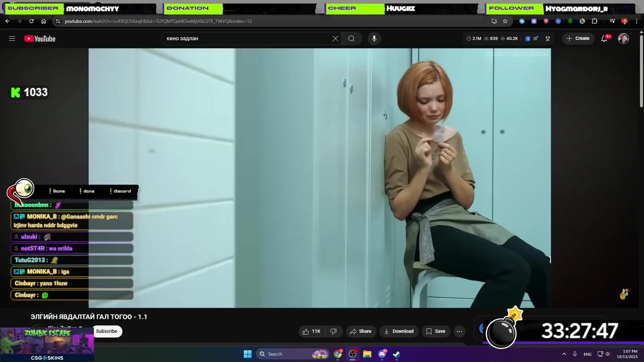Screen dimensions: 644x362
Task: Open more actions three-dot menu
Action: [x=459, y=331]
